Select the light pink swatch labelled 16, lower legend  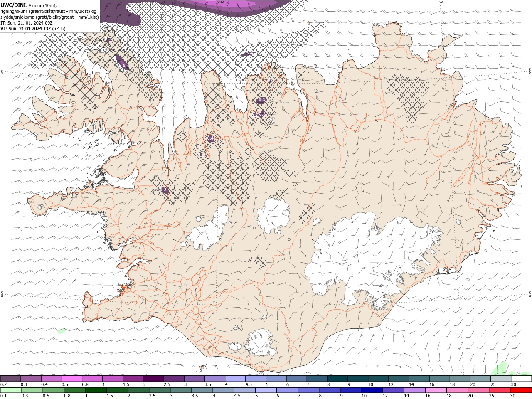pyautogui.click(x=436, y=390)
